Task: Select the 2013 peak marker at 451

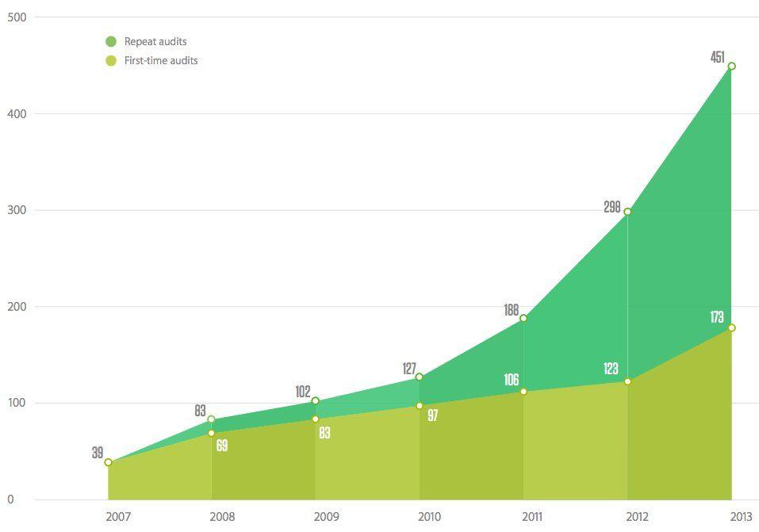Action: coord(731,66)
